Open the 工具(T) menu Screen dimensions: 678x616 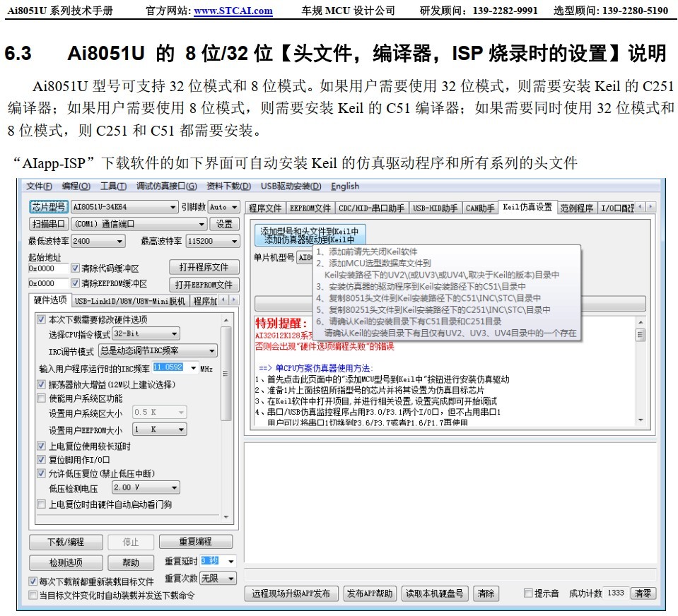(113, 186)
